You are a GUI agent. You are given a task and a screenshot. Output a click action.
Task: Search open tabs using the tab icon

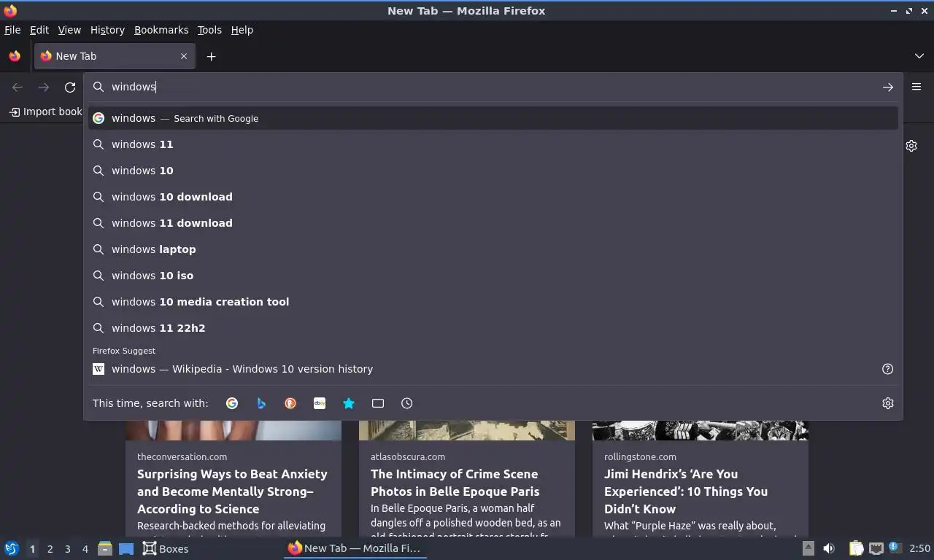pos(378,403)
